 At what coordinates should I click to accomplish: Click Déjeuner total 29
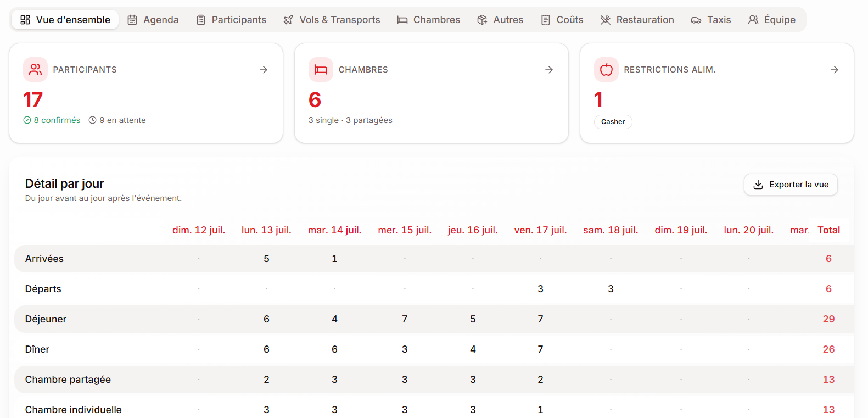(x=828, y=319)
